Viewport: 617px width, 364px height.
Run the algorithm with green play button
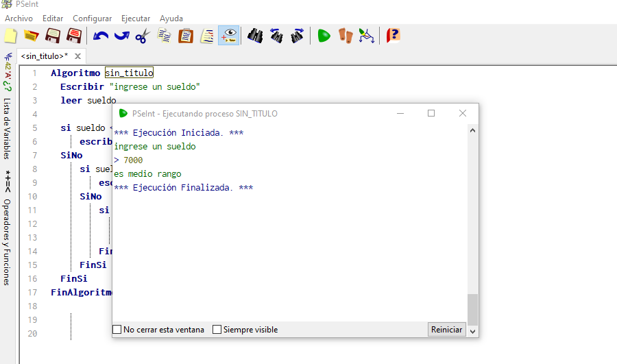point(324,36)
